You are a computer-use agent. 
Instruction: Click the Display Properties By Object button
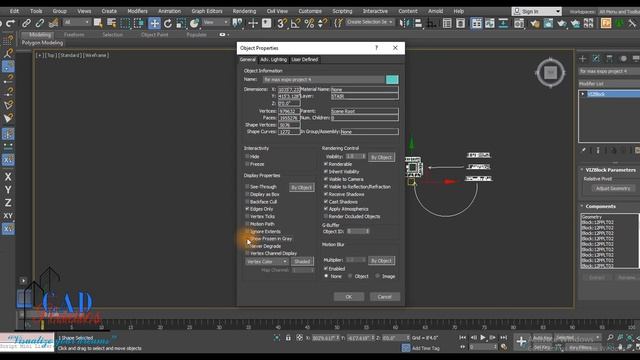tap(302, 187)
